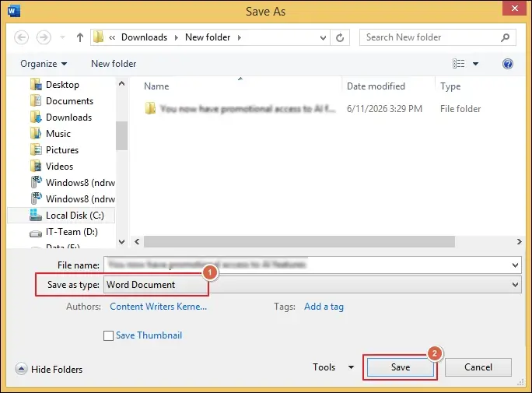The width and height of the screenshot is (532, 393).
Task: Click file list horizontal scroll right arrow
Action: (x=519, y=242)
